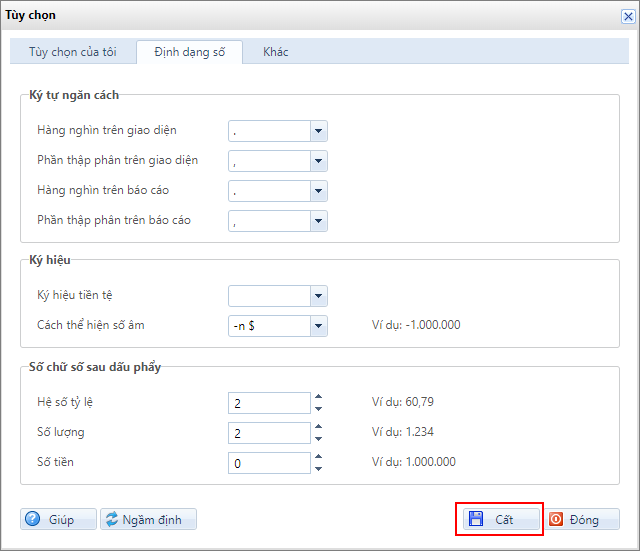Expand Phần thập phân trên giao diện dropdown
The width and height of the screenshot is (640, 551).
[318, 161]
